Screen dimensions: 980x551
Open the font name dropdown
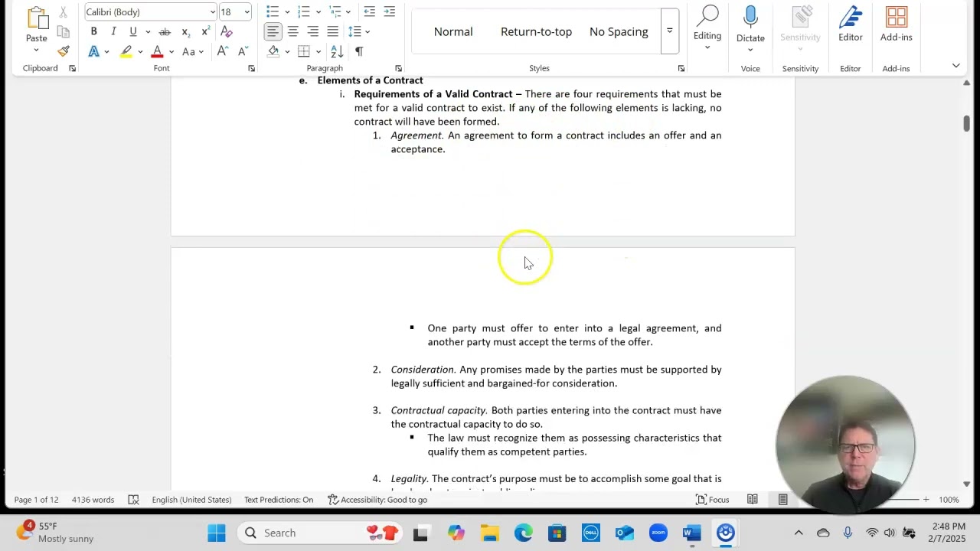pyautogui.click(x=213, y=11)
